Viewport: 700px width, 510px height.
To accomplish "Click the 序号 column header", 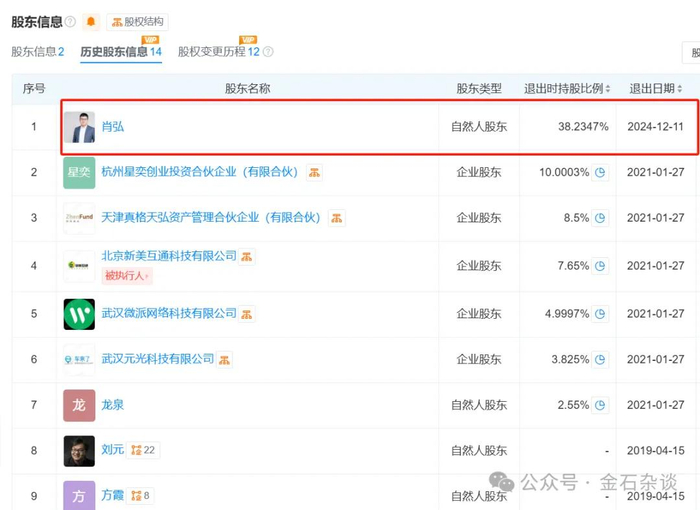I will (x=34, y=88).
